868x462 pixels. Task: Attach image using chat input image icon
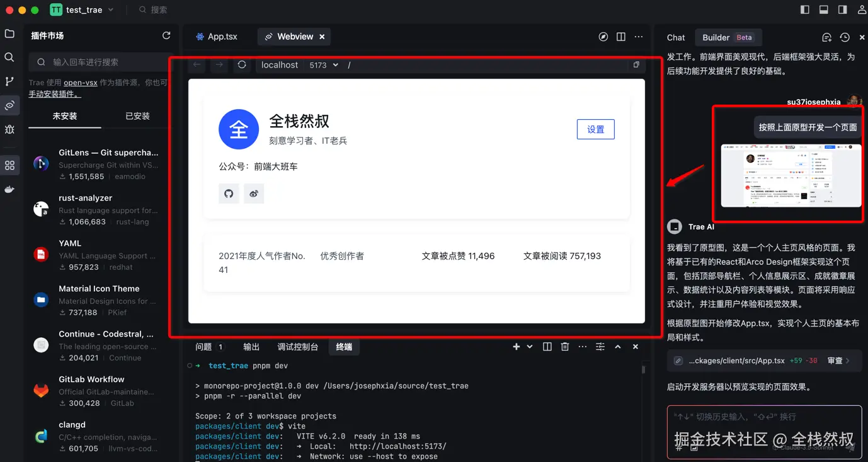[x=694, y=448]
